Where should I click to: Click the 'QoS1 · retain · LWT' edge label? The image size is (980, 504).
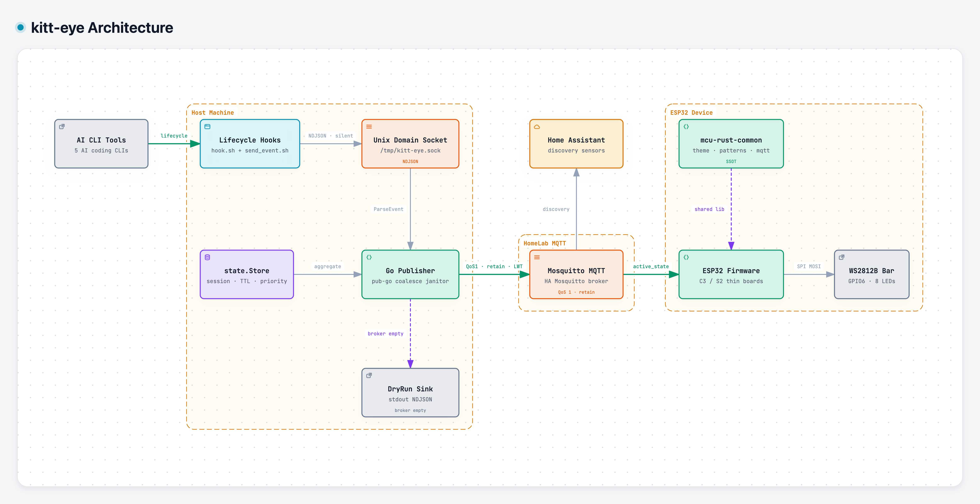click(494, 267)
